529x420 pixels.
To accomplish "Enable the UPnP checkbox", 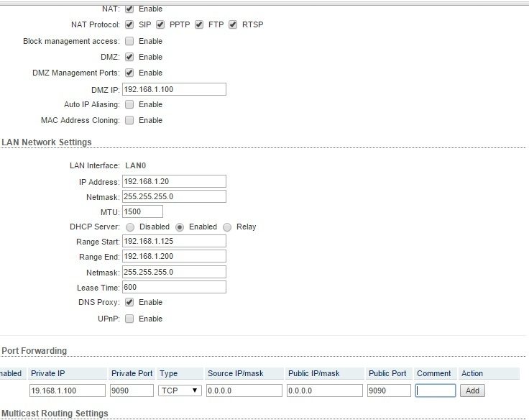I will (x=129, y=319).
